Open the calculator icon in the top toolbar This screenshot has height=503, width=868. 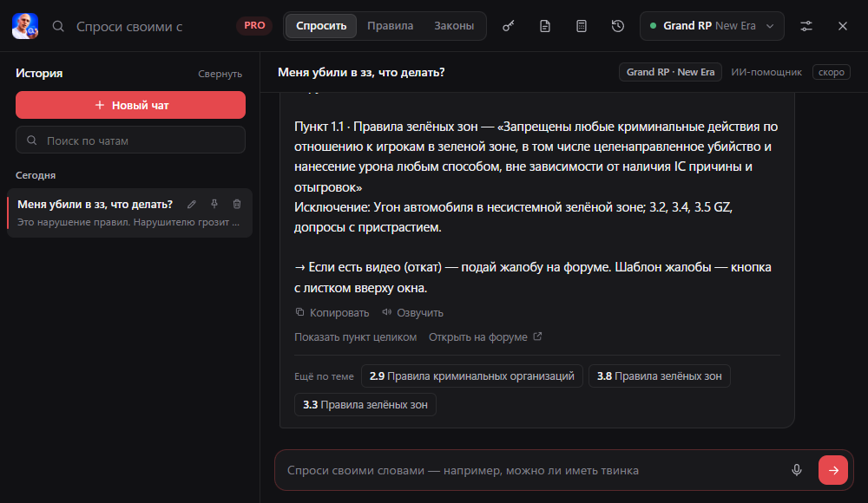click(582, 26)
